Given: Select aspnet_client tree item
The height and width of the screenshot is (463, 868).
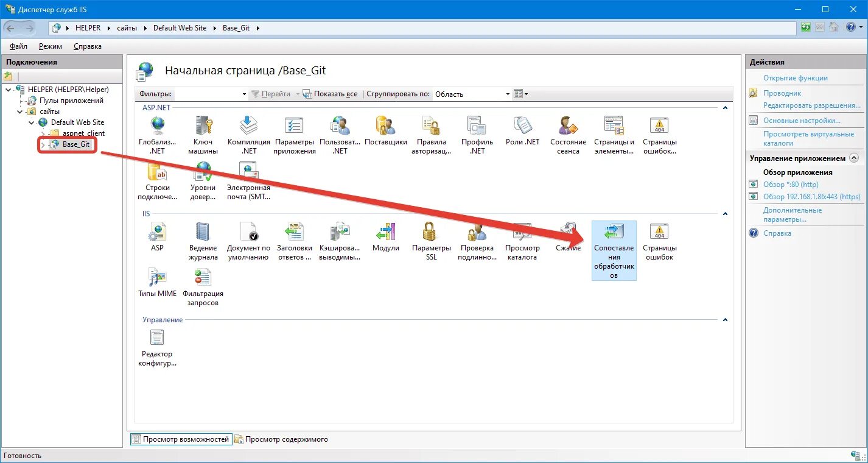Looking at the screenshot, I should (x=83, y=133).
